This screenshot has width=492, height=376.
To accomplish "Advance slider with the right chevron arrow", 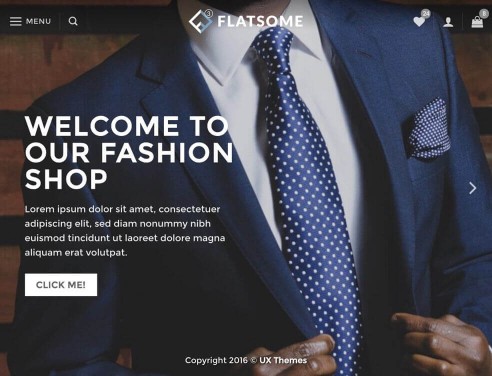I will [x=472, y=188].
